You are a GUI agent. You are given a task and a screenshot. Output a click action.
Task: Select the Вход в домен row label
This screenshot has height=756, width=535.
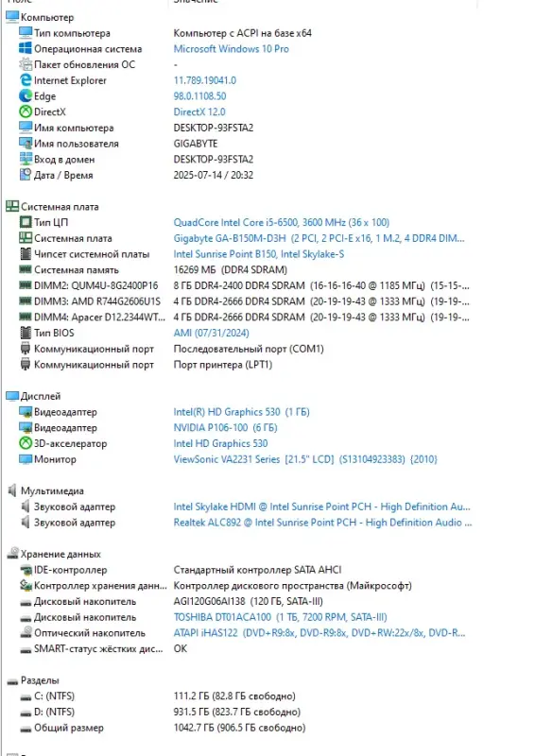tap(64, 159)
